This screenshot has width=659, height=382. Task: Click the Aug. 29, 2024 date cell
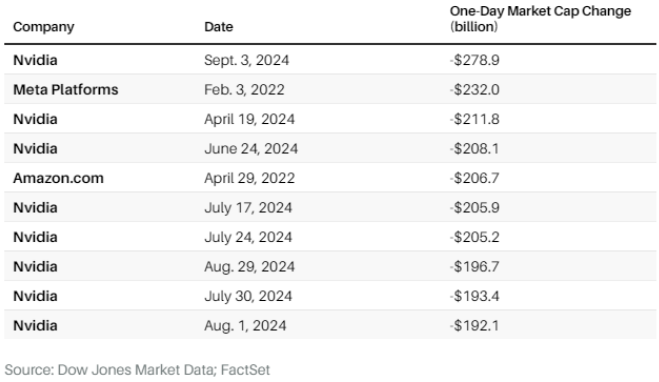tap(250, 267)
